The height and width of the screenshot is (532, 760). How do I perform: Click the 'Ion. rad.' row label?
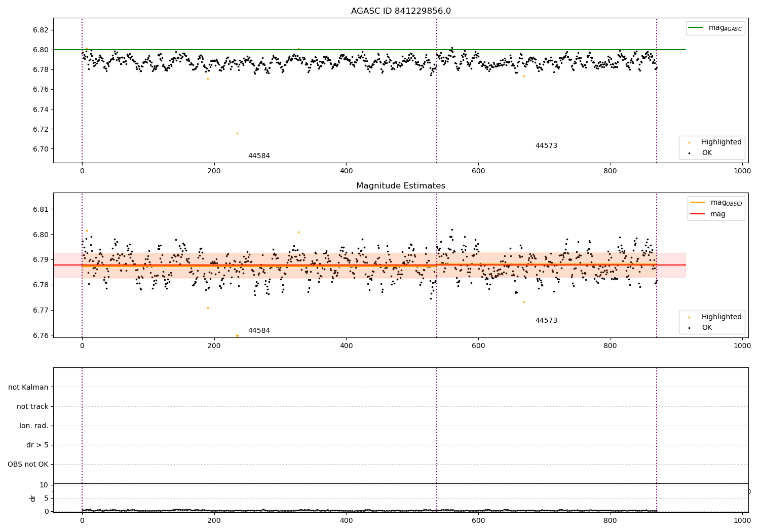pyautogui.click(x=34, y=426)
